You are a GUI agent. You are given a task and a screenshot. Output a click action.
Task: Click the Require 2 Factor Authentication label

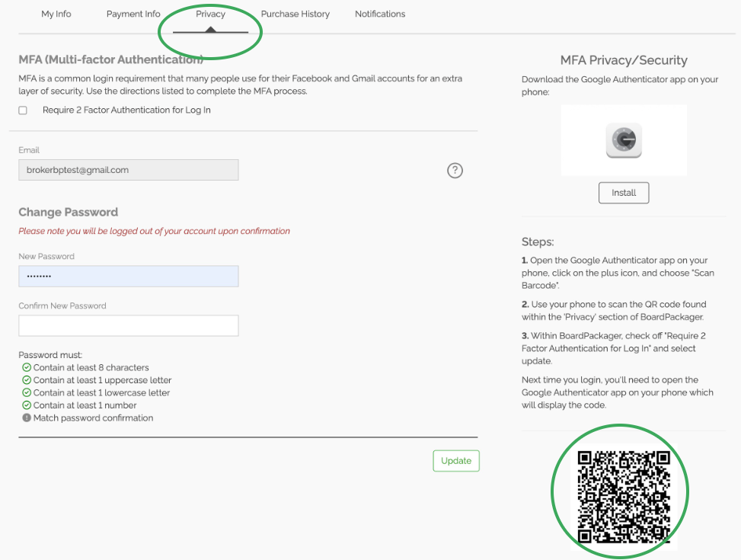coord(126,110)
